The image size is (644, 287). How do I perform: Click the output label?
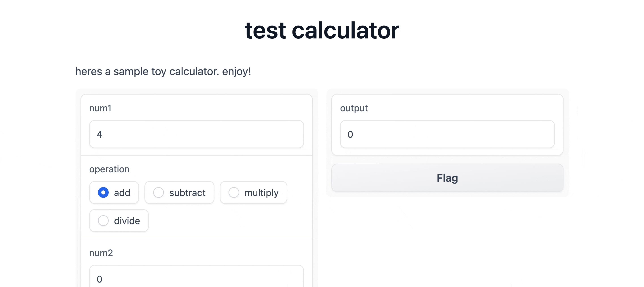354,108
